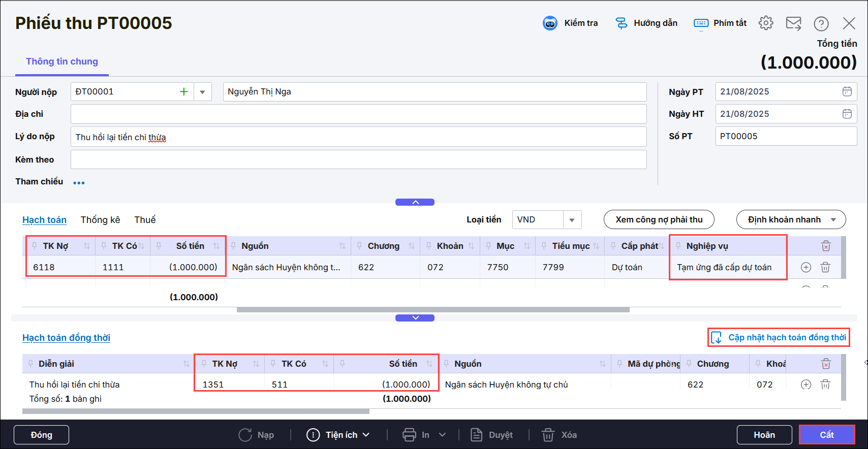Click the Kiểm tra robot icon
Image resolution: width=868 pixels, height=449 pixels.
click(550, 23)
